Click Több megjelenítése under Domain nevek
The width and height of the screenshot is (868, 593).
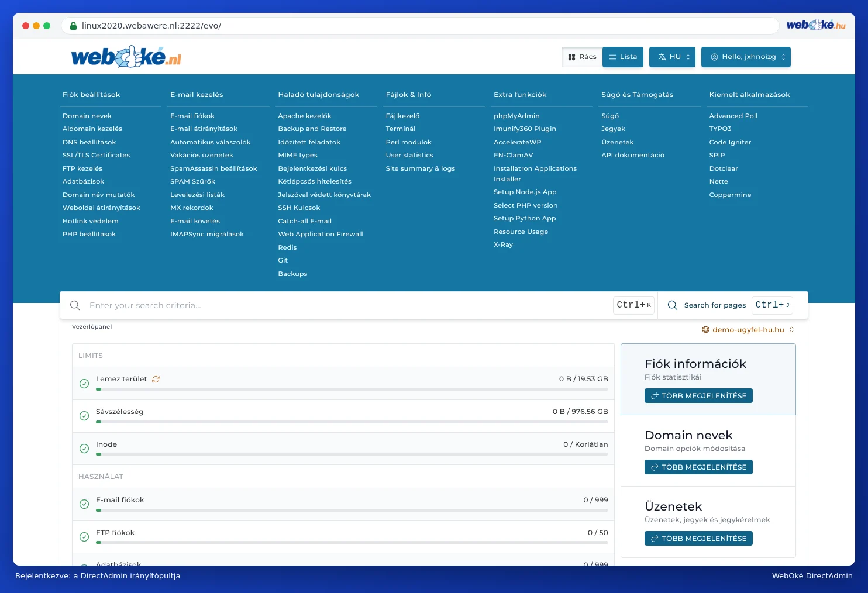[698, 467]
